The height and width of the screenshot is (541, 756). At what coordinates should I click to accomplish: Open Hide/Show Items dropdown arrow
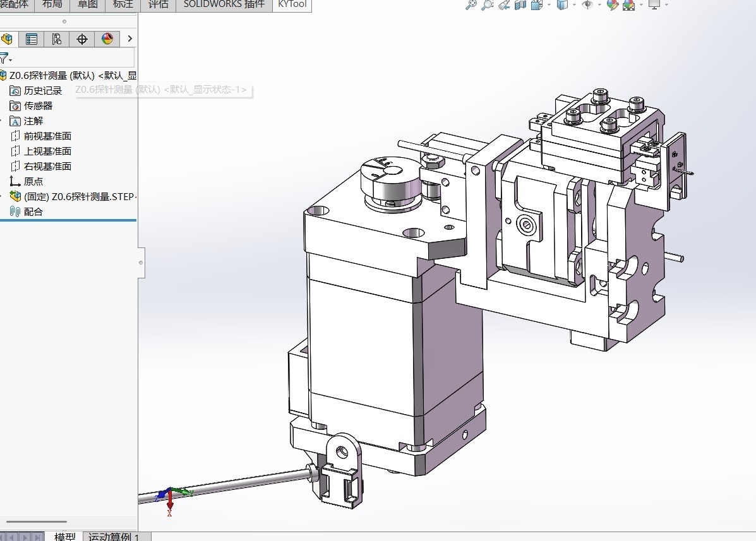click(599, 5)
